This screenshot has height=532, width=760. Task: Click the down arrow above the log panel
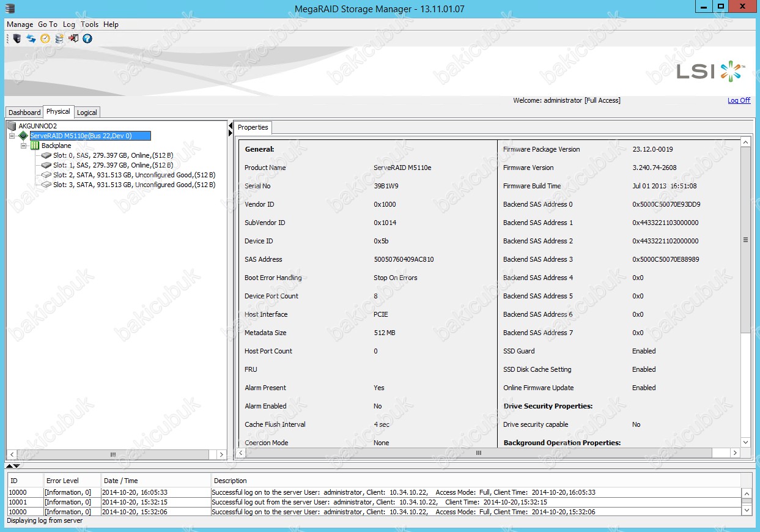click(x=17, y=466)
